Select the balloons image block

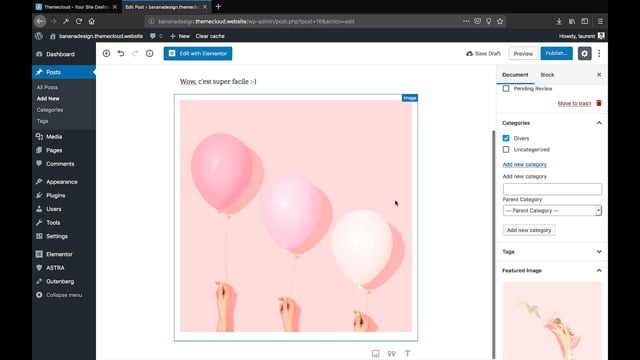click(296, 216)
